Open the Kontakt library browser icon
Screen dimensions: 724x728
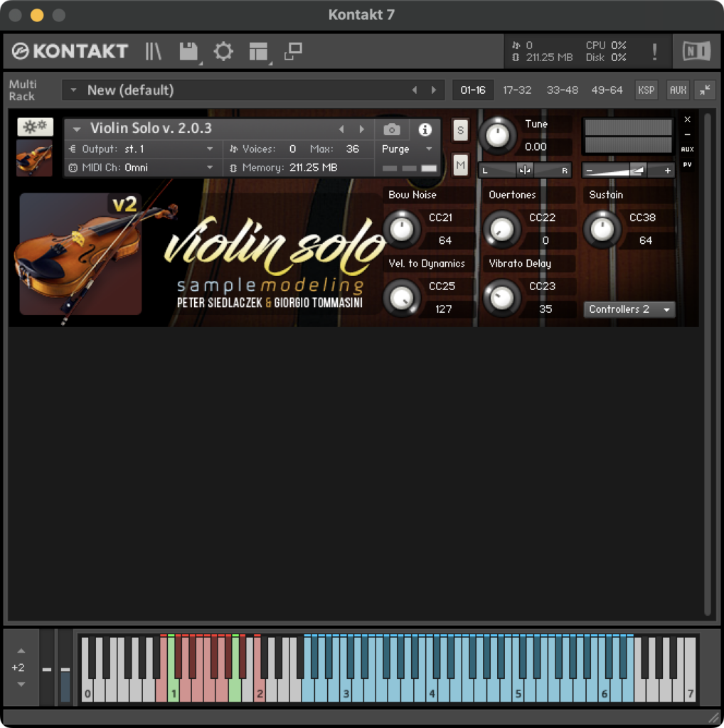point(153,51)
